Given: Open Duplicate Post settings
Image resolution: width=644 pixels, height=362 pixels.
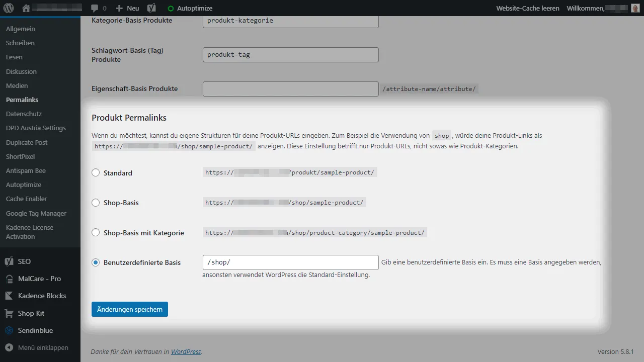Looking at the screenshot, I should coord(27,142).
